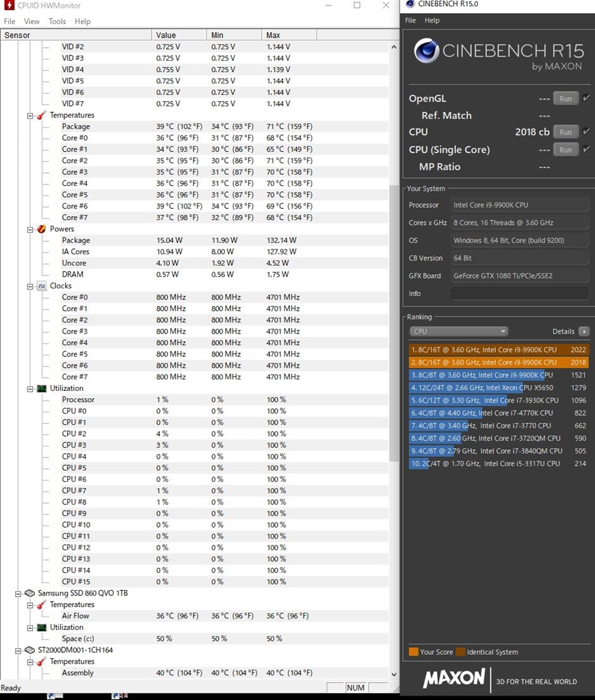The height and width of the screenshot is (700, 595).
Task: Click the scrollbar up arrow in HWMonitor
Action: (393, 47)
